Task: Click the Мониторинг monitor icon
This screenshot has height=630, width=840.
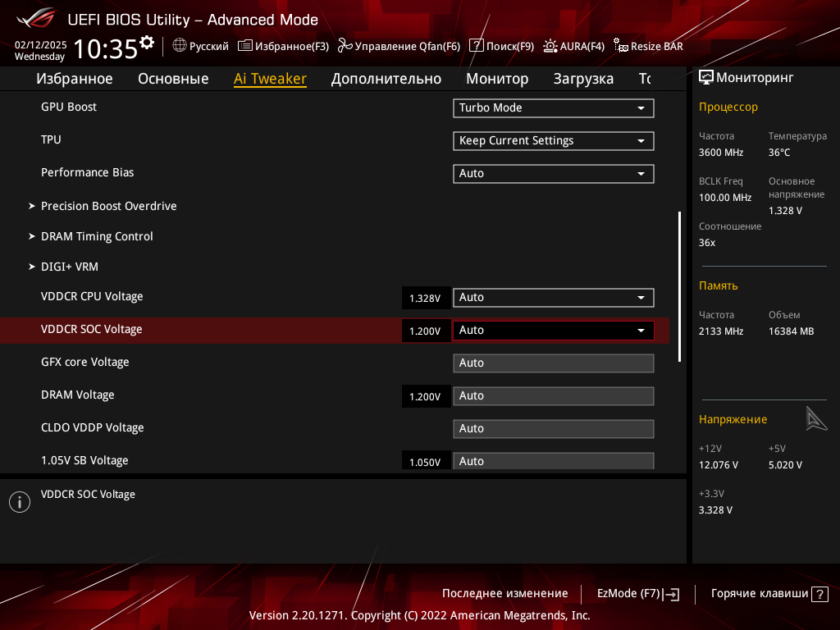Action: click(706, 78)
